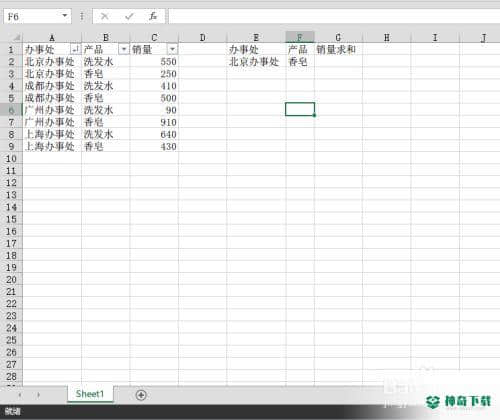Click the Cancel X icon in formula bar

[104, 16]
